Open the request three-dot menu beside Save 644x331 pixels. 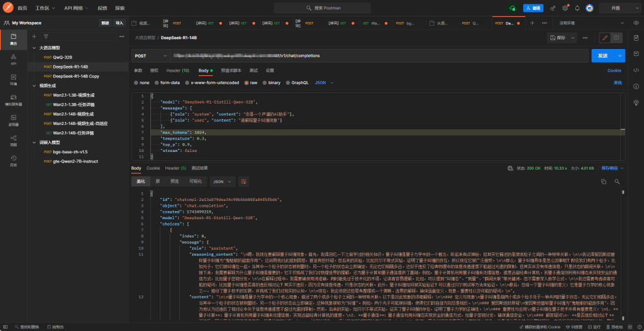[x=585, y=38]
